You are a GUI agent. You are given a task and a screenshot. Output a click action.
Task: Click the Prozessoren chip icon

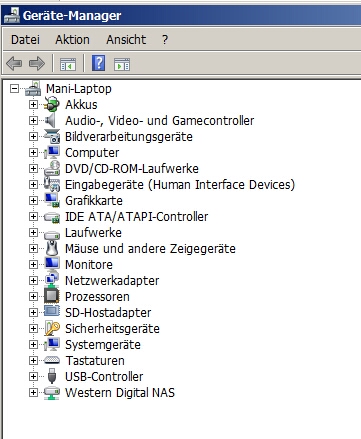click(x=52, y=296)
